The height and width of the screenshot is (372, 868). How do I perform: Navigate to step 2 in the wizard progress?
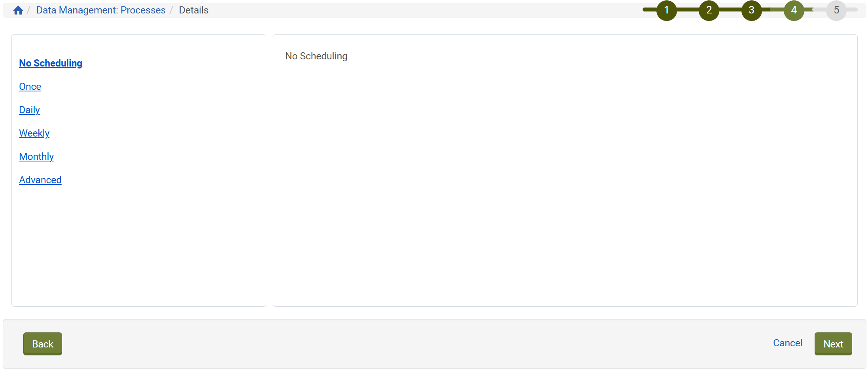tap(709, 10)
